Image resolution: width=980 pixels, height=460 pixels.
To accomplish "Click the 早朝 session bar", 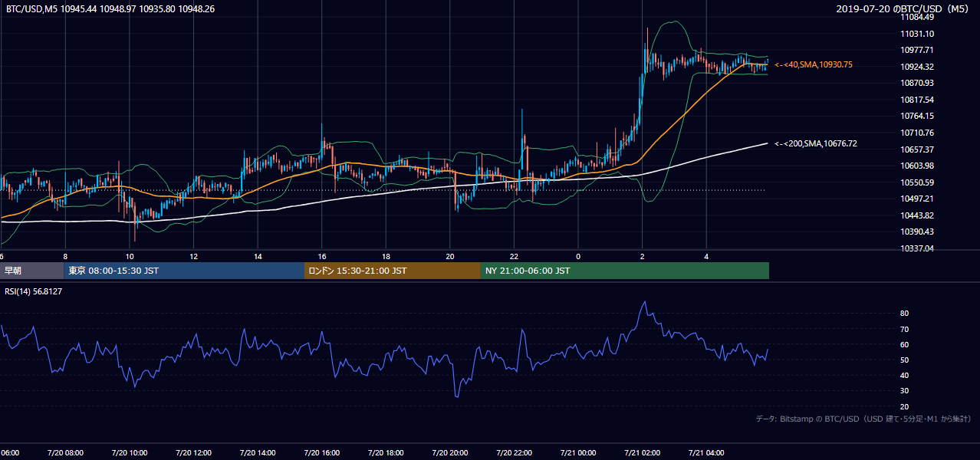I will tap(31, 271).
